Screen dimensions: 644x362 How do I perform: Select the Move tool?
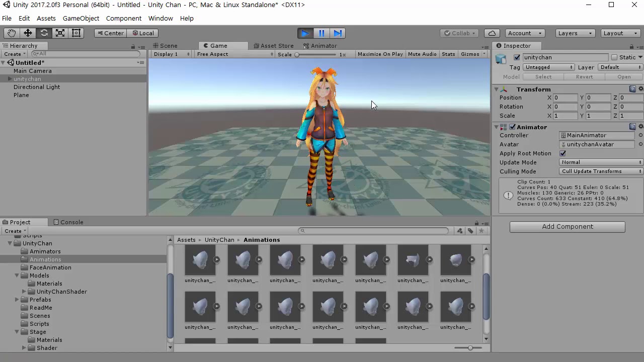click(x=28, y=33)
